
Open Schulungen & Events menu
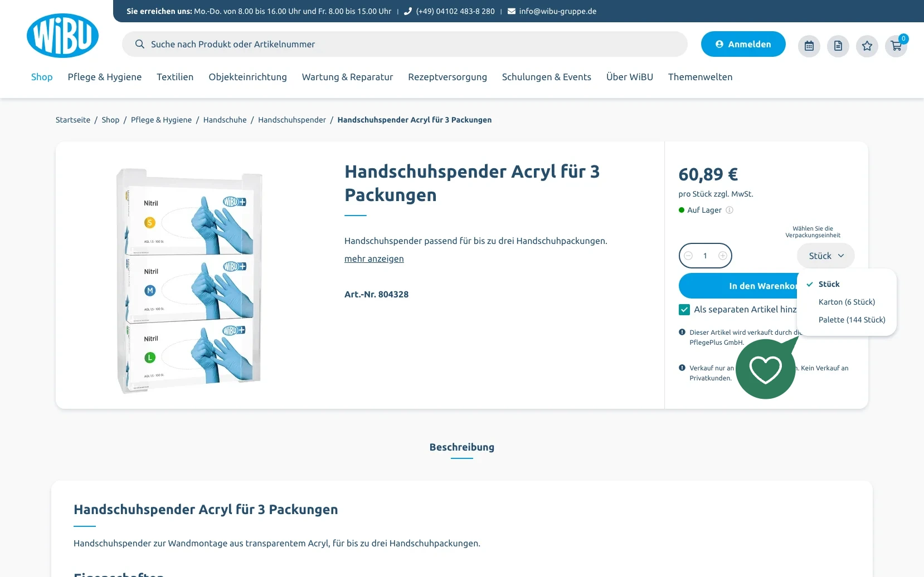(x=547, y=77)
